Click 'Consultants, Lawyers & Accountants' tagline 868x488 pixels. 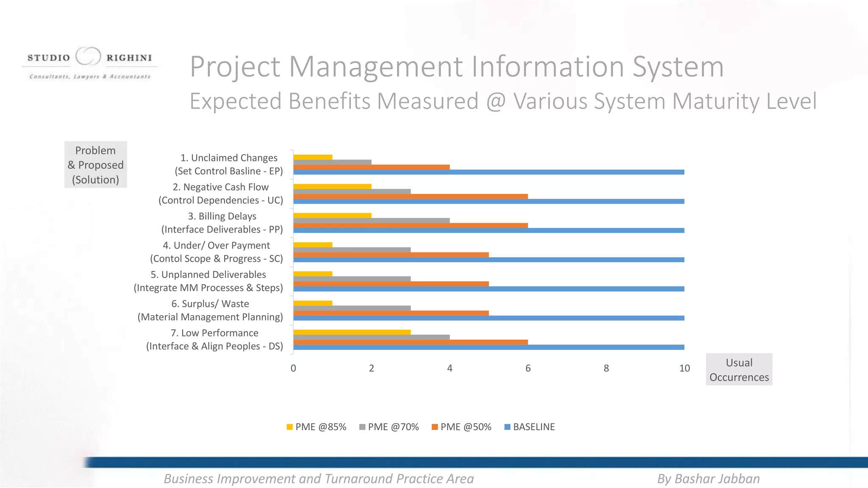(90, 77)
